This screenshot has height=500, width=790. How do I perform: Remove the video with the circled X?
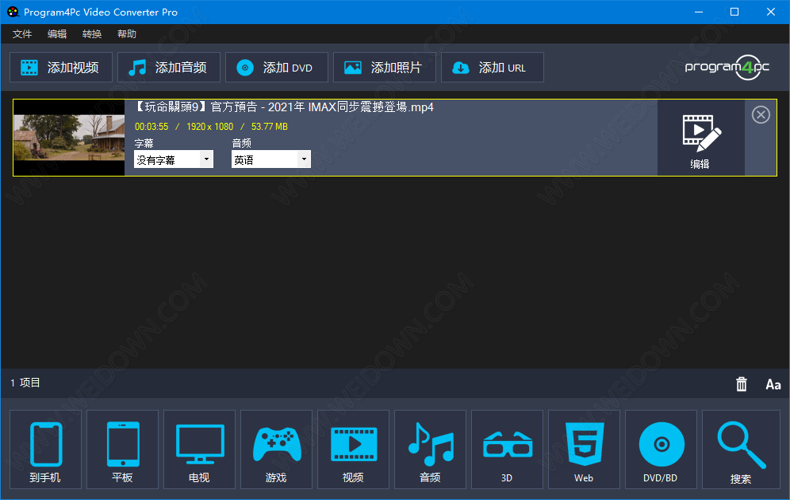tap(761, 115)
